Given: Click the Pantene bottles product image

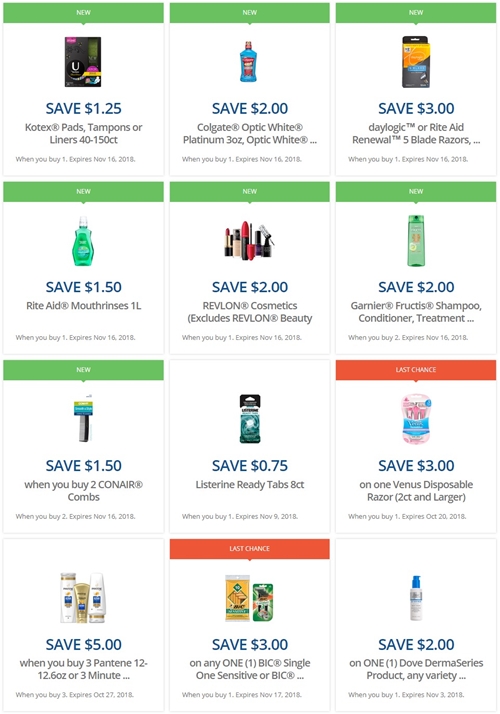Looking at the screenshot, I should (x=83, y=598).
